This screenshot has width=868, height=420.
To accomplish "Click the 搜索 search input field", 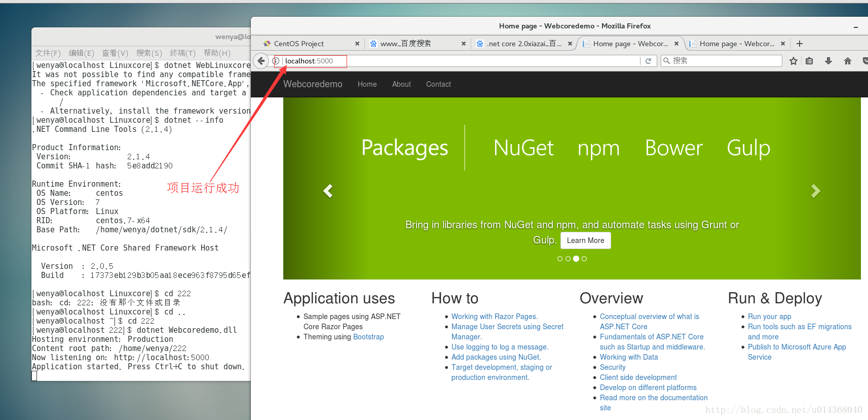I will point(725,61).
